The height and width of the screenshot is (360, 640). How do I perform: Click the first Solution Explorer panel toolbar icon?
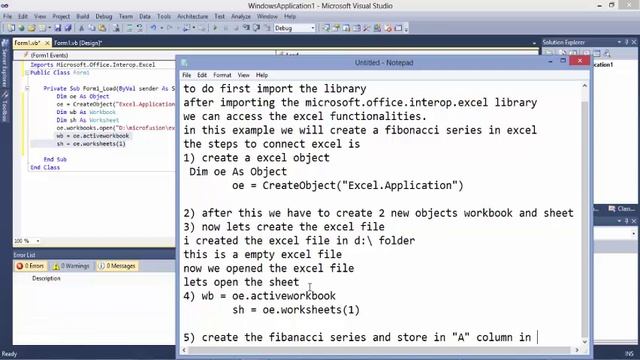[x=549, y=53]
